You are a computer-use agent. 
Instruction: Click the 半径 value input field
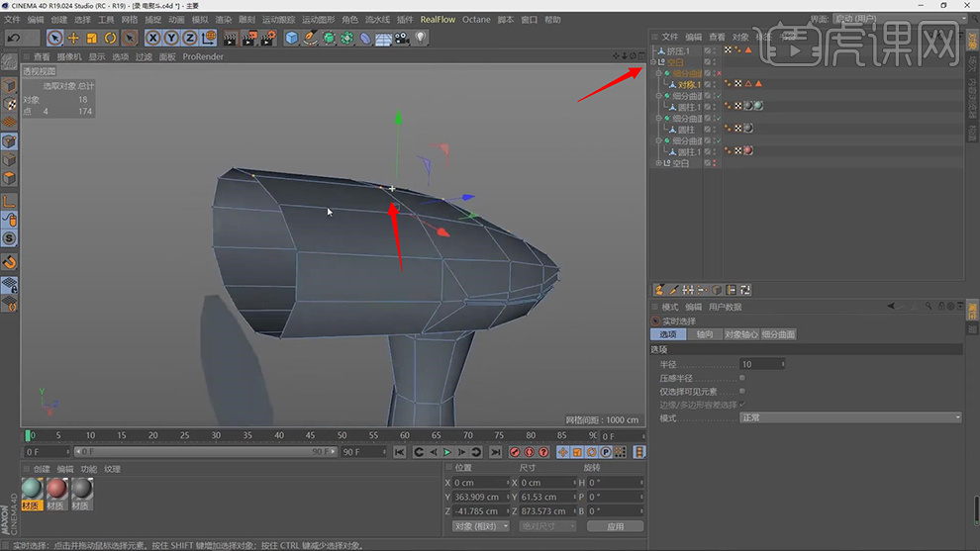click(762, 364)
